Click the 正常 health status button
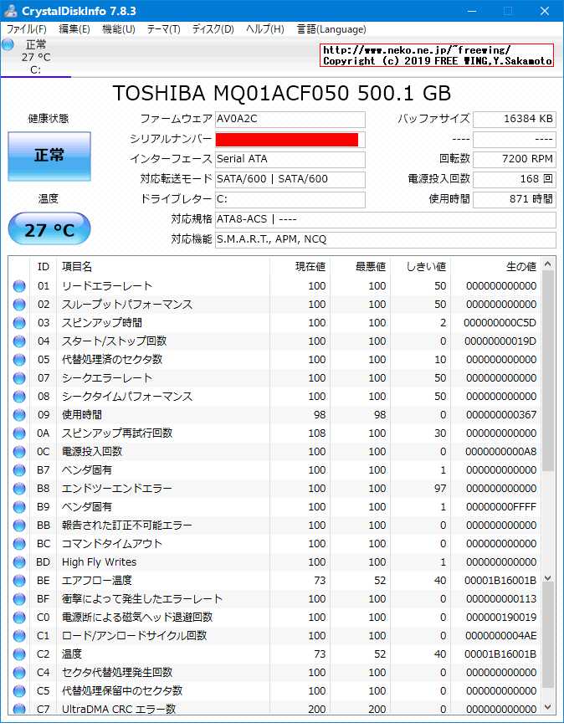Screen dimensions: 564x728 49,156
